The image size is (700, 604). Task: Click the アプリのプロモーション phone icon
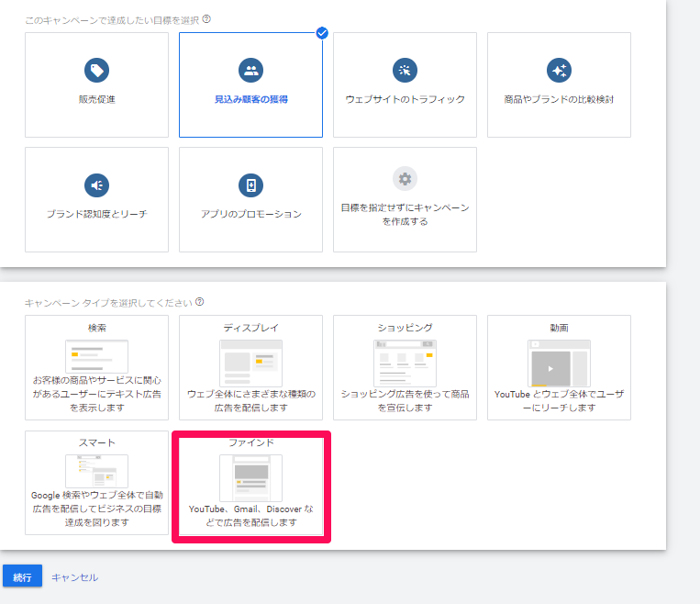tap(250, 185)
